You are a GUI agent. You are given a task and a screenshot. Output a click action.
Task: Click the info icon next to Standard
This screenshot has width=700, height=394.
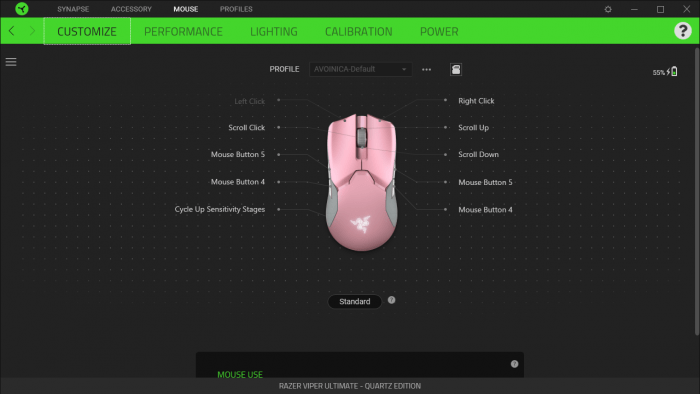(391, 300)
